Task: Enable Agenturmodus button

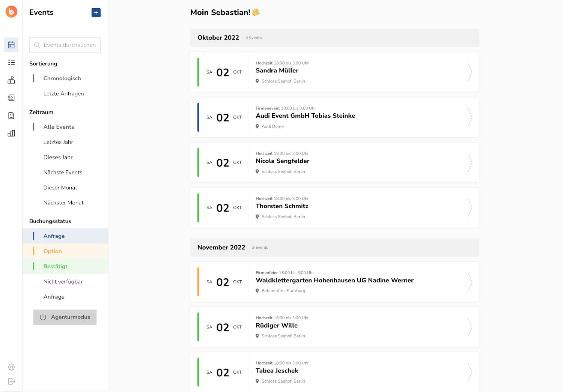Action: [x=65, y=317]
